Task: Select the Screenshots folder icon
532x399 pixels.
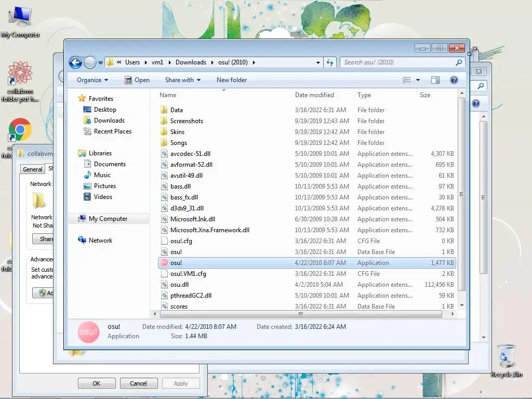Action: [164, 121]
